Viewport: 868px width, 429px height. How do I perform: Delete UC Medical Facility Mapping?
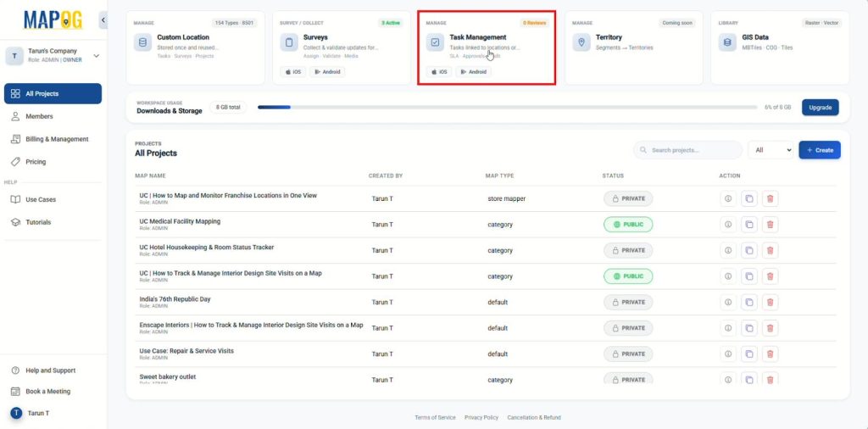(770, 225)
